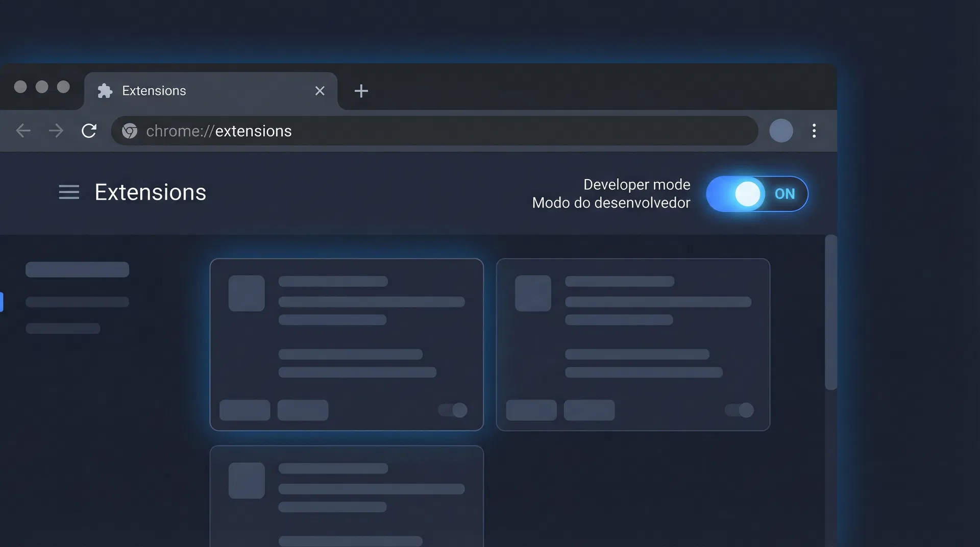The height and width of the screenshot is (547, 980).
Task: Open the hamburger menu beside Extensions
Action: pos(69,192)
